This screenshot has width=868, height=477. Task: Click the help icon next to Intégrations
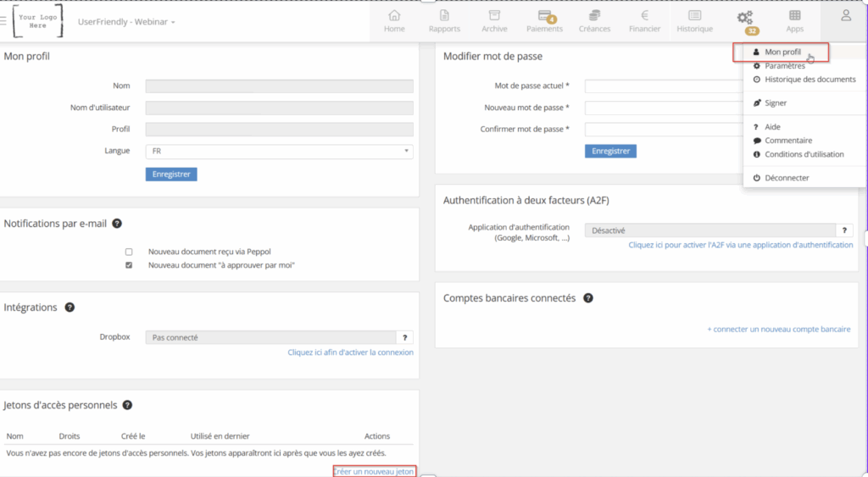(70, 308)
